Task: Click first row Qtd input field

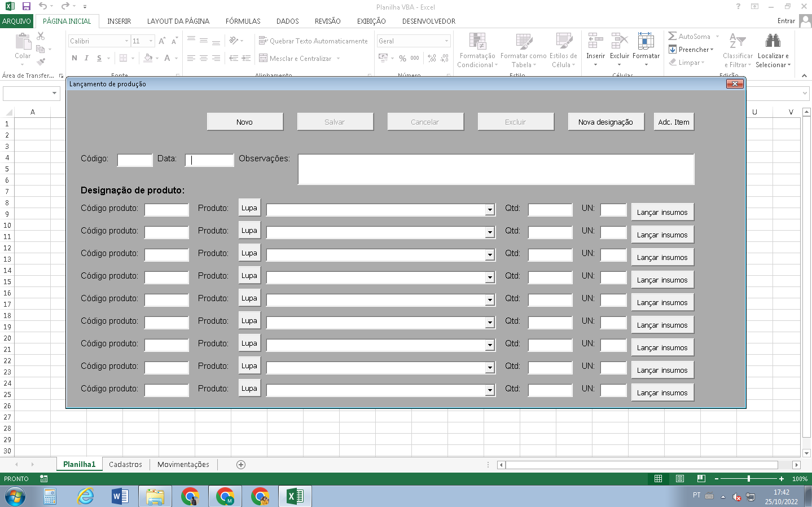Action: (x=550, y=210)
